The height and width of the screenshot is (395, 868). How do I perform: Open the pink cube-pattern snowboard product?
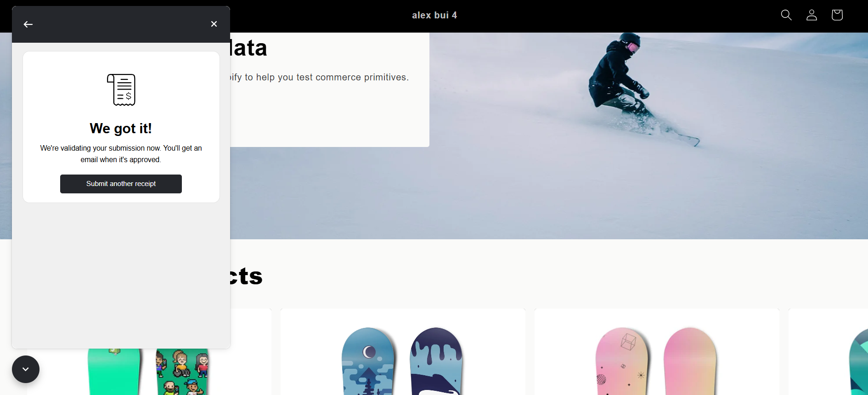[x=622, y=361]
